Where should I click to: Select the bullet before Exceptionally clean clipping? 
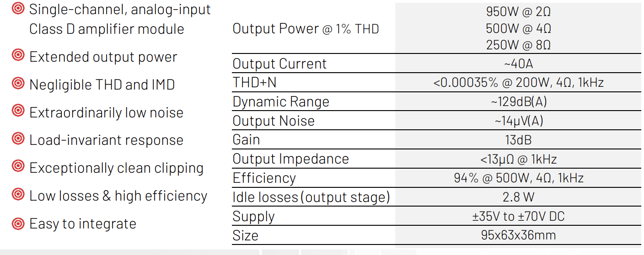[17, 166]
